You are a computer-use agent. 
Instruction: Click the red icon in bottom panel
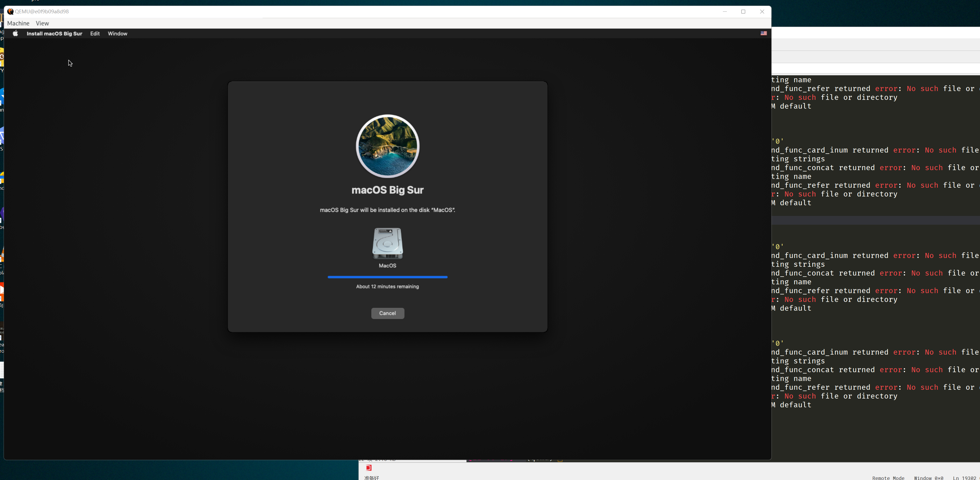click(x=368, y=468)
